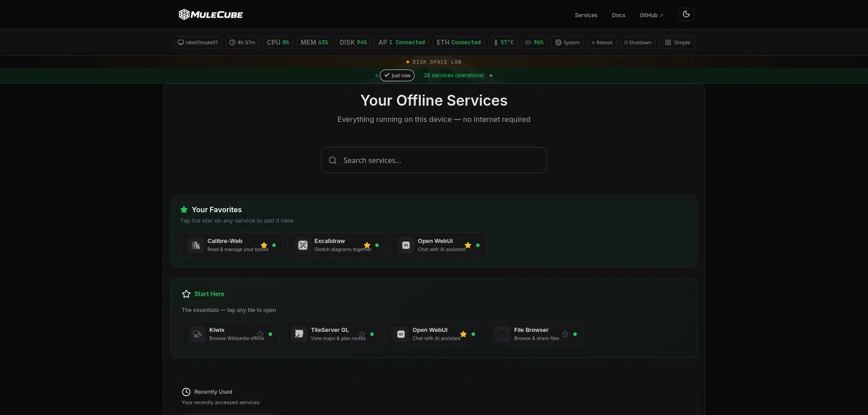This screenshot has width=868, height=415.
Task: Click the MuleCube logo
Action: pyautogui.click(x=211, y=14)
